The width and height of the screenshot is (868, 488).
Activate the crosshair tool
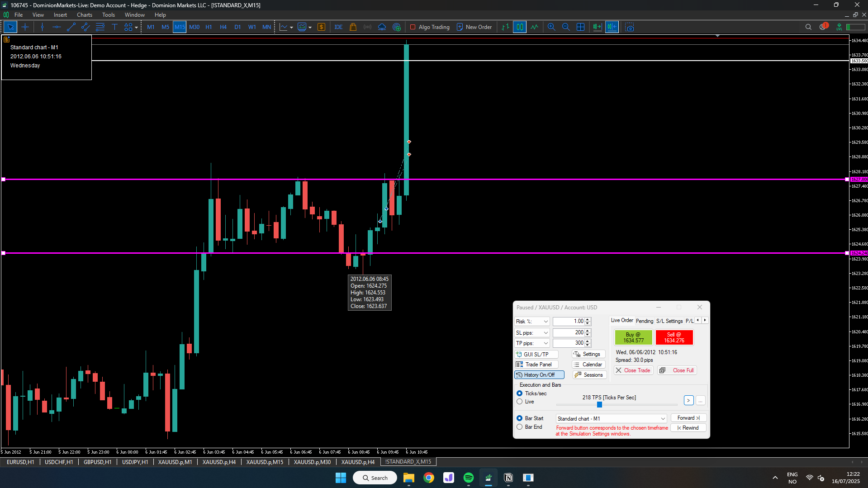(25, 27)
